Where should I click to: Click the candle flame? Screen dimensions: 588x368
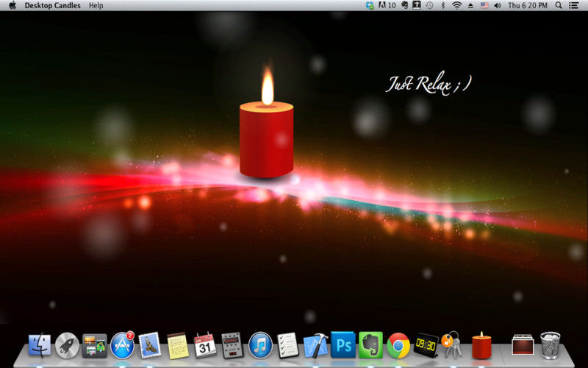point(268,85)
